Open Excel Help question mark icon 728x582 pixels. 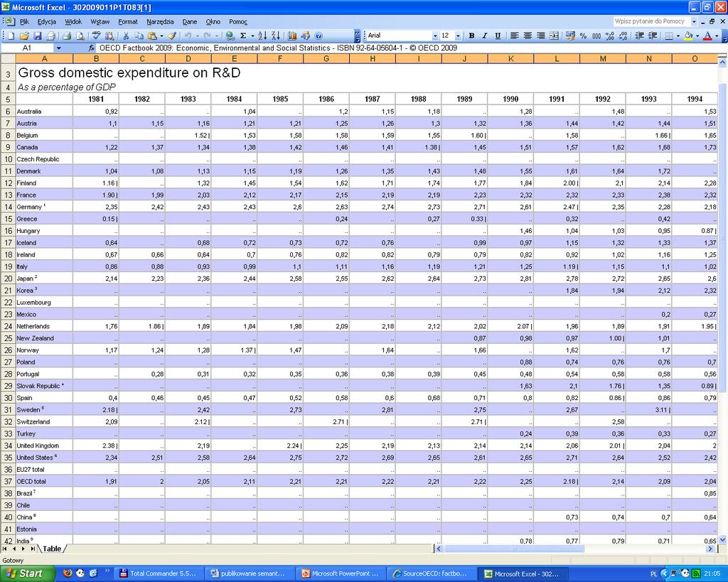(318, 36)
